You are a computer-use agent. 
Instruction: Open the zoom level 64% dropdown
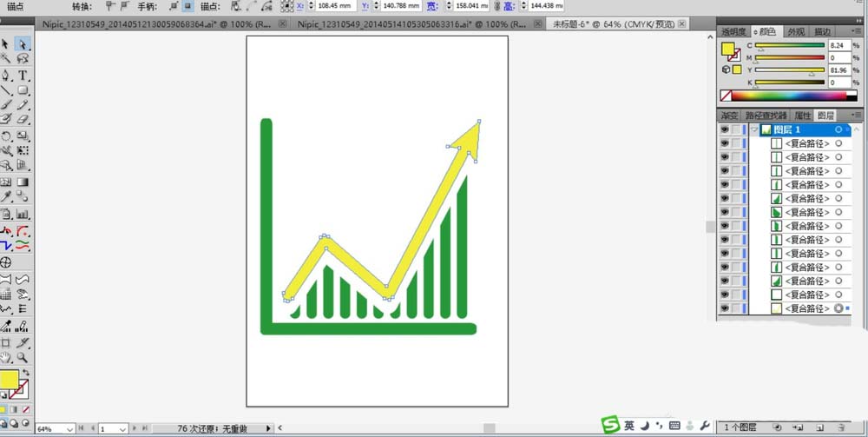[69, 428]
